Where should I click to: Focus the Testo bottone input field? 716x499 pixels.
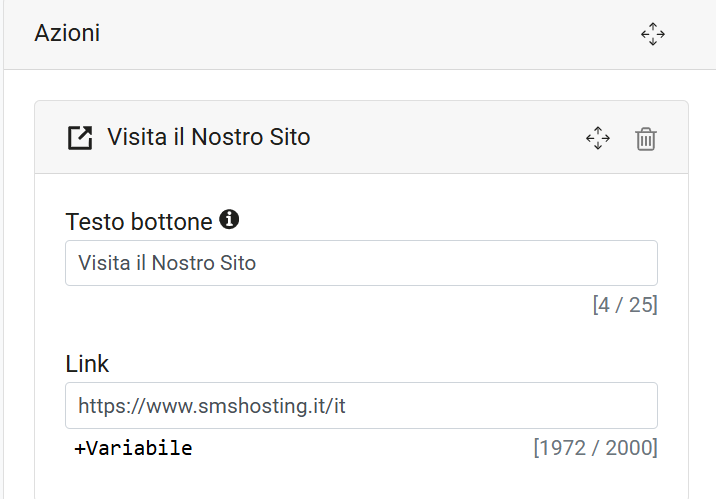[361, 263]
